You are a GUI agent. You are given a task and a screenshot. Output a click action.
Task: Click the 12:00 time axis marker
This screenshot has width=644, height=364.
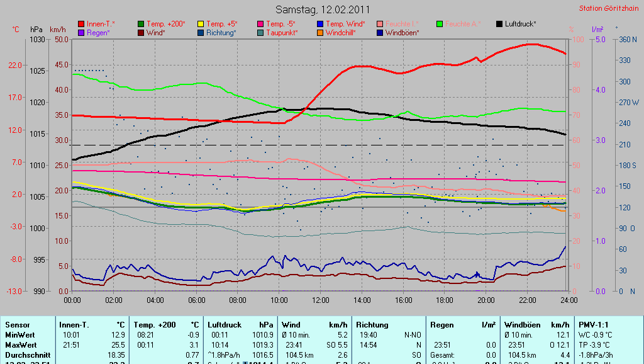click(x=320, y=300)
